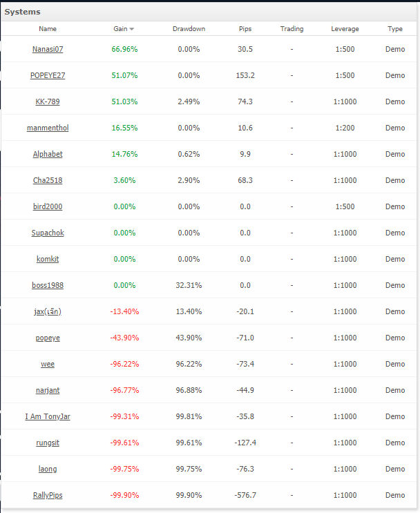Click the Gain sort arrow icon
The image size is (420, 513).
[132, 29]
